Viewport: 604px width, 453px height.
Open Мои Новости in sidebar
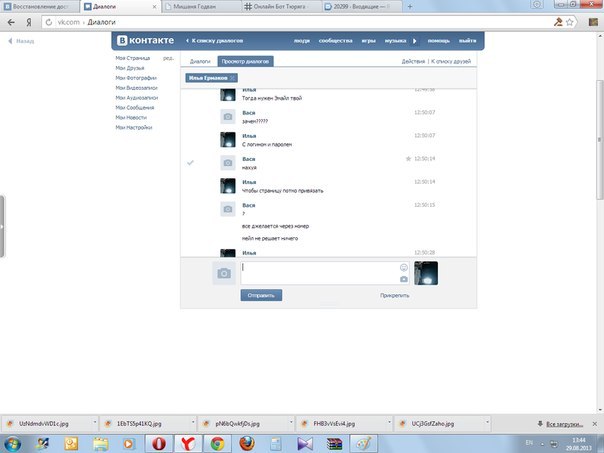pyautogui.click(x=131, y=117)
